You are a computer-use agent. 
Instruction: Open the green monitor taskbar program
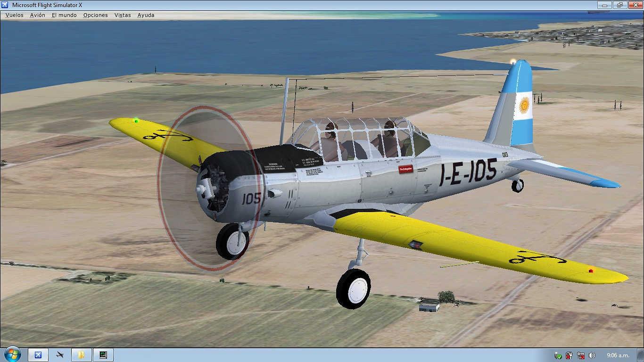click(x=103, y=355)
